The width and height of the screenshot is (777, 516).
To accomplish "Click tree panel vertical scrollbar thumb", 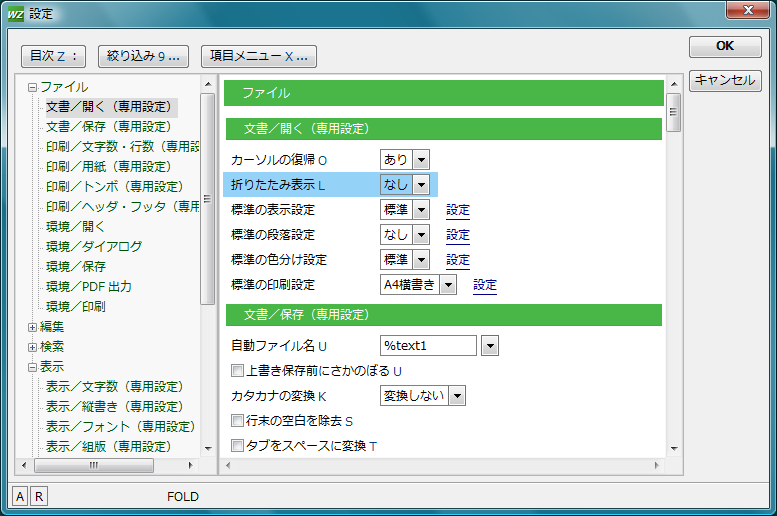I will 208,199.
